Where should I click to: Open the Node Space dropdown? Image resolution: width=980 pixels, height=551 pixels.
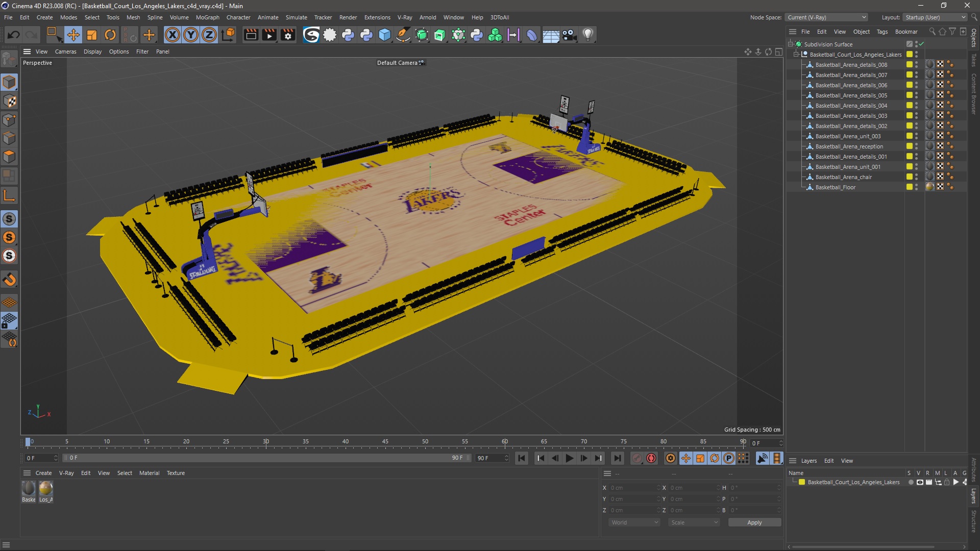tap(826, 17)
